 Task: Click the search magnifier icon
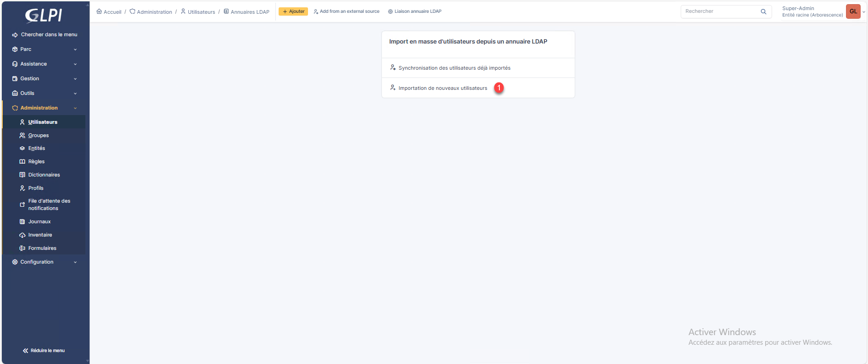(x=763, y=11)
